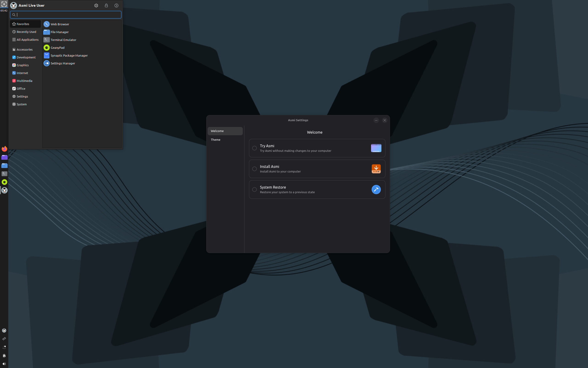Select the Recently Used category

point(25,32)
